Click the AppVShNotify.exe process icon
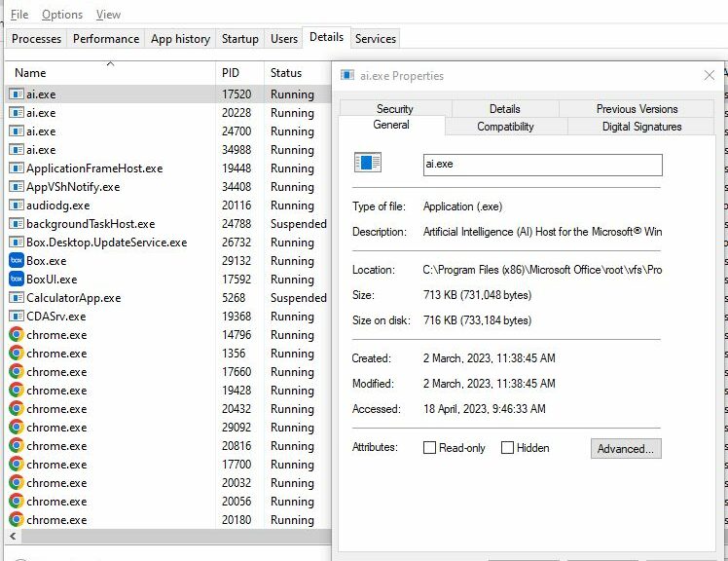Viewport: 728px width, 561px height. tap(17, 187)
